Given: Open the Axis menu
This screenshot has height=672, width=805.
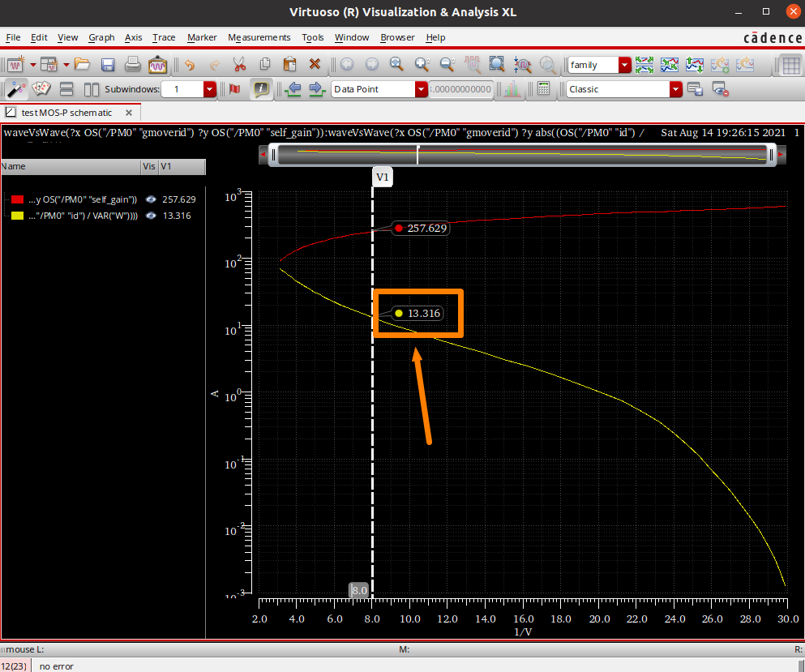Looking at the screenshot, I should tap(133, 37).
